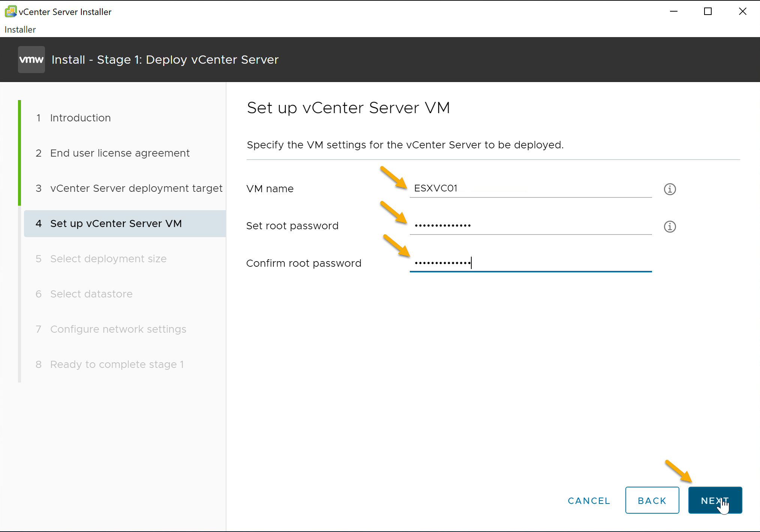The height and width of the screenshot is (532, 760).
Task: Click the VM name info icon
Action: 670,189
